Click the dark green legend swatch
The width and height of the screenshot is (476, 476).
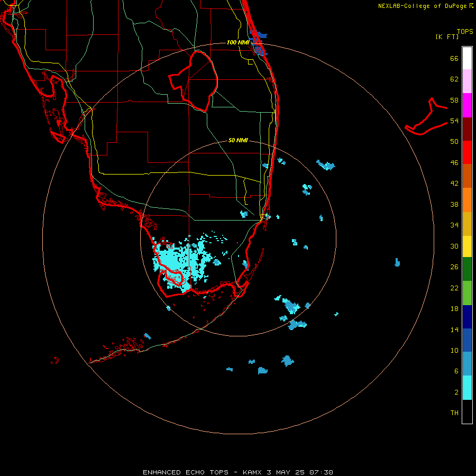click(x=467, y=269)
